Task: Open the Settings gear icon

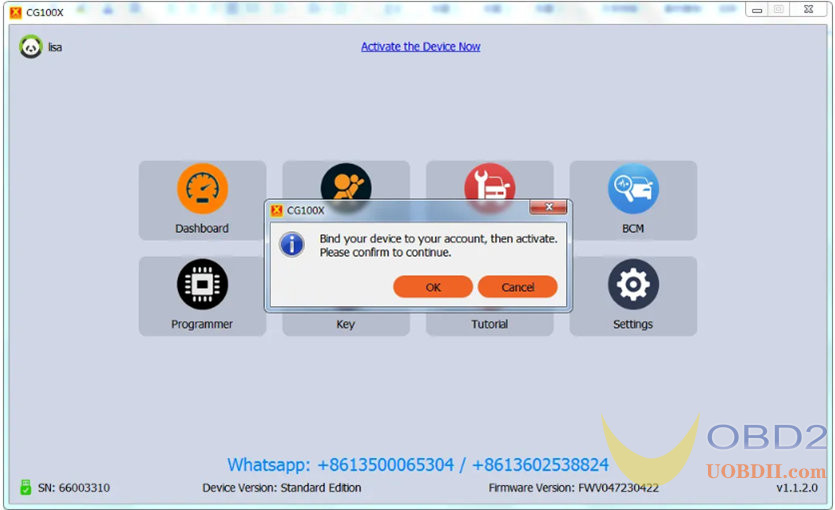Action: [x=633, y=285]
